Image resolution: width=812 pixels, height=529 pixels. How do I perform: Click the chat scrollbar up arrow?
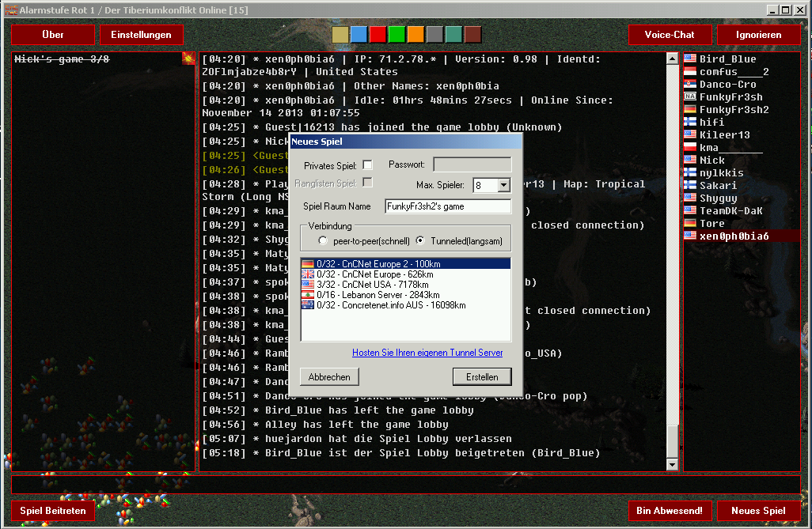point(673,58)
